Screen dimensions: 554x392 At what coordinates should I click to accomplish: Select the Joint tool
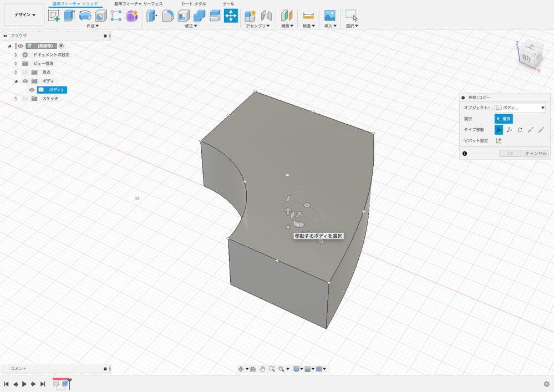tap(266, 16)
